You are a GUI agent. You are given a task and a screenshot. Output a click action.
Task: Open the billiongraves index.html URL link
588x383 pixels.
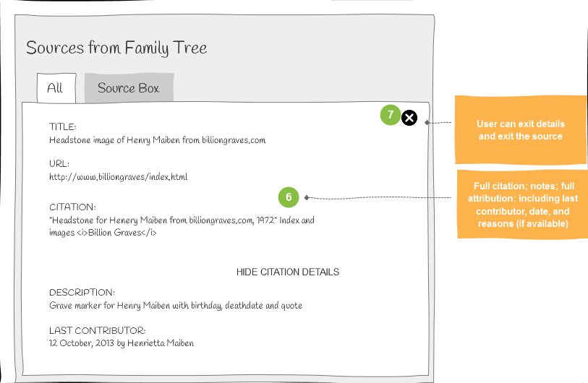coord(118,176)
